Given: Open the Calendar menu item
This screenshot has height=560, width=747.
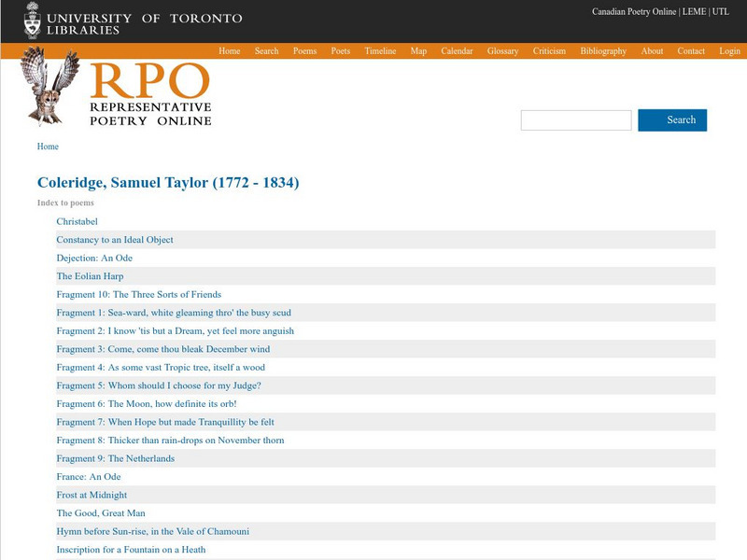Looking at the screenshot, I should (x=457, y=51).
